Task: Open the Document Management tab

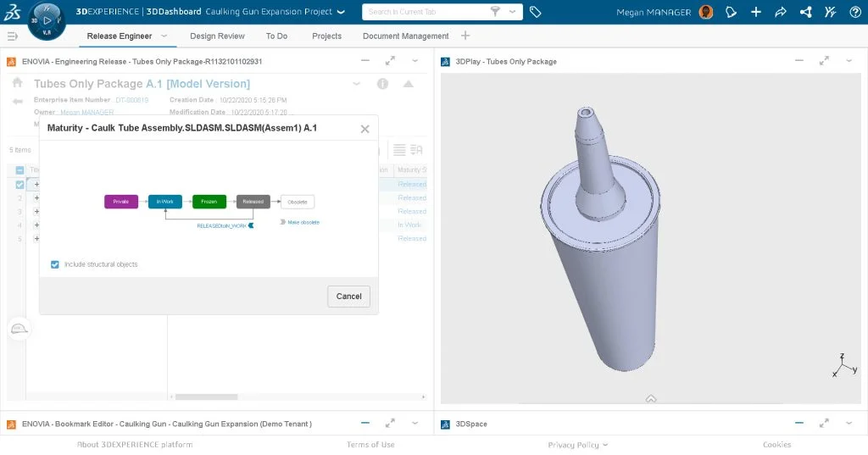Action: click(405, 36)
